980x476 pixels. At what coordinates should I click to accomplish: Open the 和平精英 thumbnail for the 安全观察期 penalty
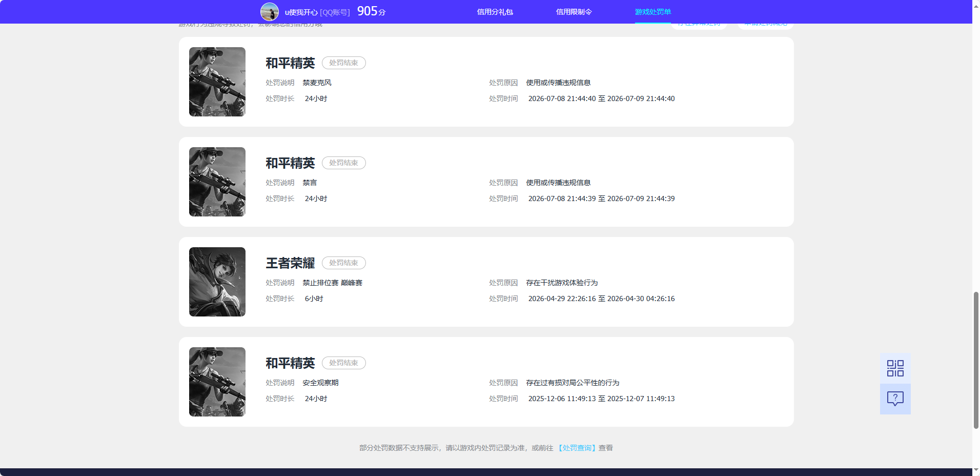(217, 382)
